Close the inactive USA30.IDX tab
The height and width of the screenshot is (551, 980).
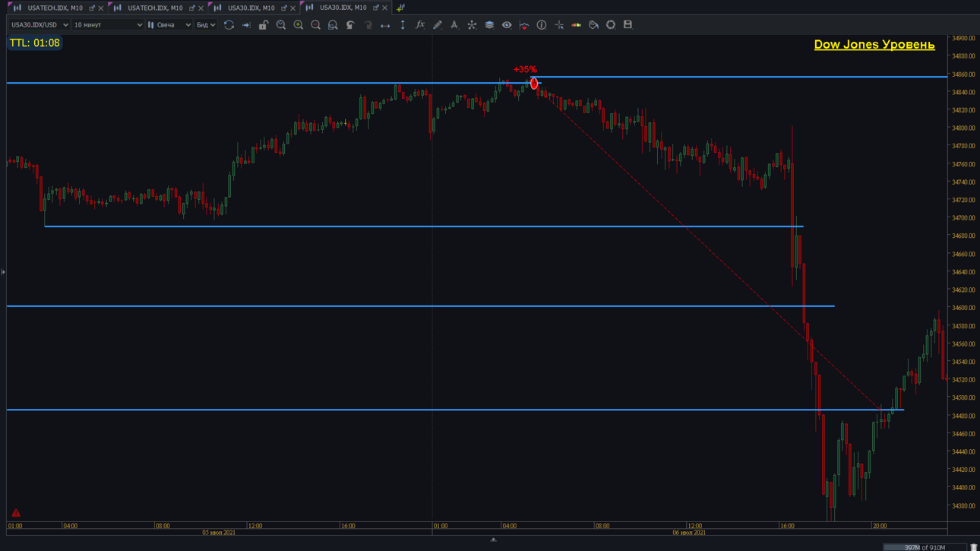292,8
